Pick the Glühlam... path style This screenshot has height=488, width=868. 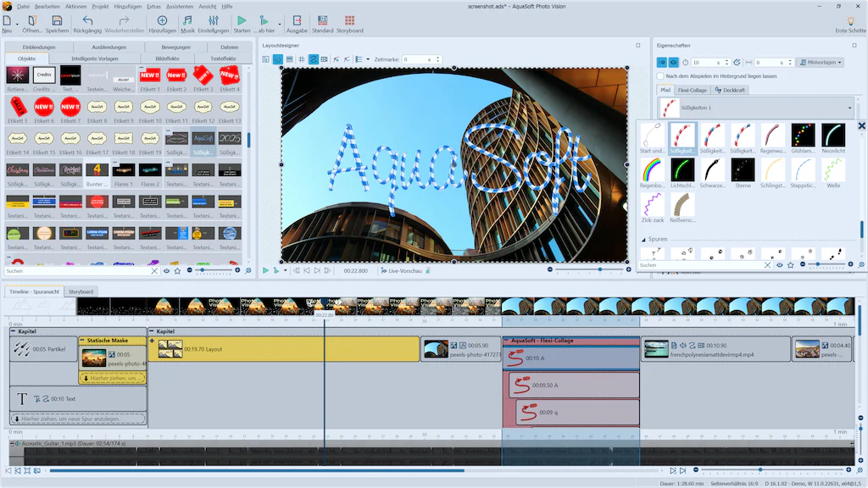click(x=804, y=138)
